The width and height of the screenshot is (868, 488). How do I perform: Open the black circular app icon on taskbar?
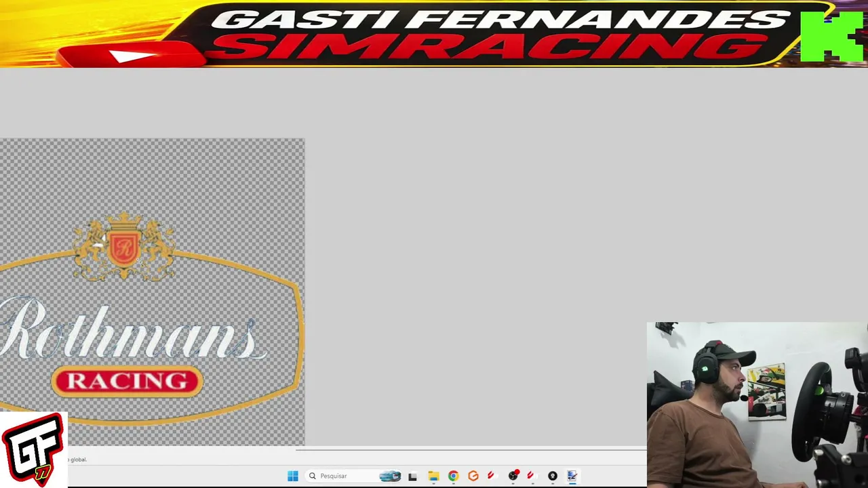point(553,476)
